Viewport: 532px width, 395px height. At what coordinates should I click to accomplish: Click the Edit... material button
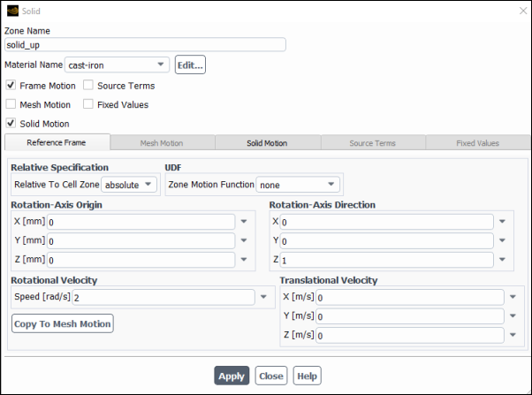pos(190,65)
